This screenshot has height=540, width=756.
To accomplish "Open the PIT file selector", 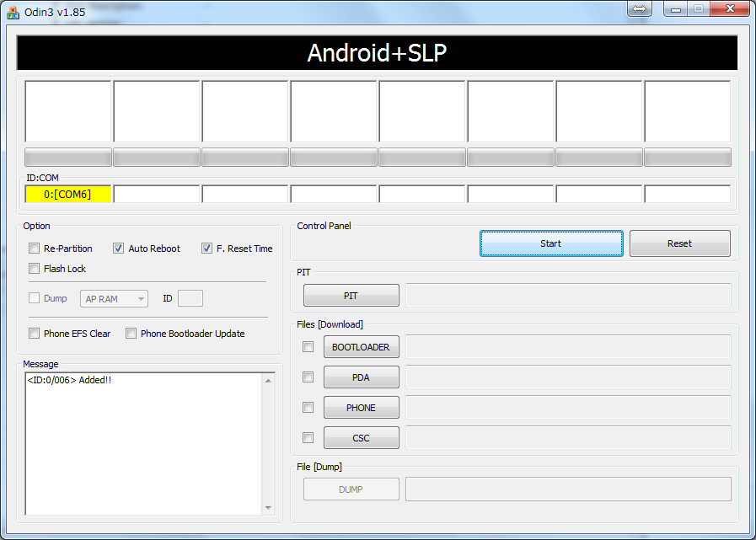I will tap(351, 295).
